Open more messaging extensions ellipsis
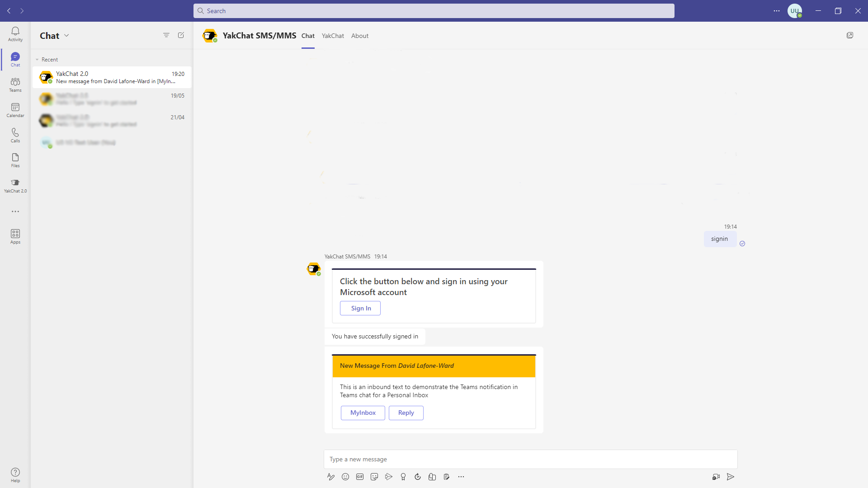The width and height of the screenshot is (868, 488). [461, 477]
